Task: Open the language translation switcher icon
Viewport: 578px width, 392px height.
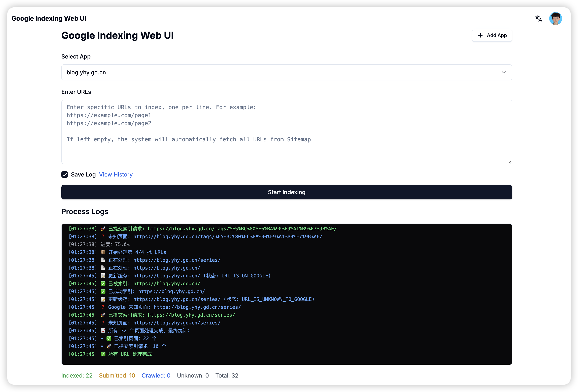Action: click(x=539, y=19)
